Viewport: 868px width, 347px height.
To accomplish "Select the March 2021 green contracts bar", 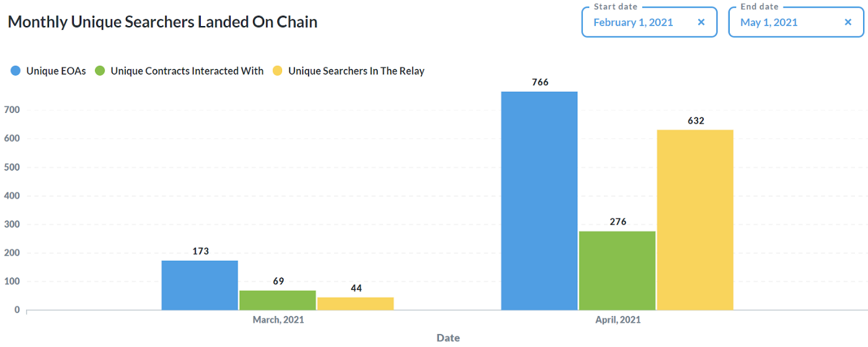I will point(278,300).
